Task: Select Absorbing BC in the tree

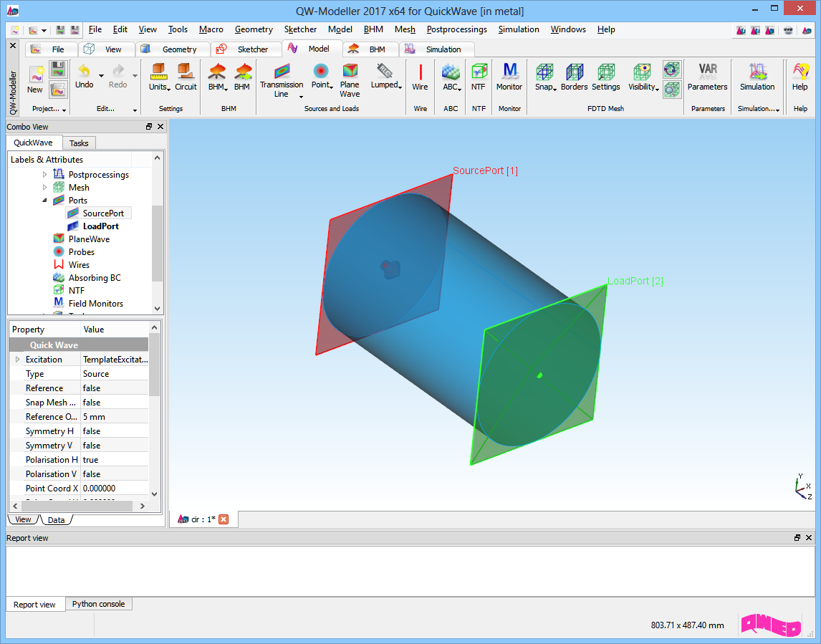Action: point(95,278)
